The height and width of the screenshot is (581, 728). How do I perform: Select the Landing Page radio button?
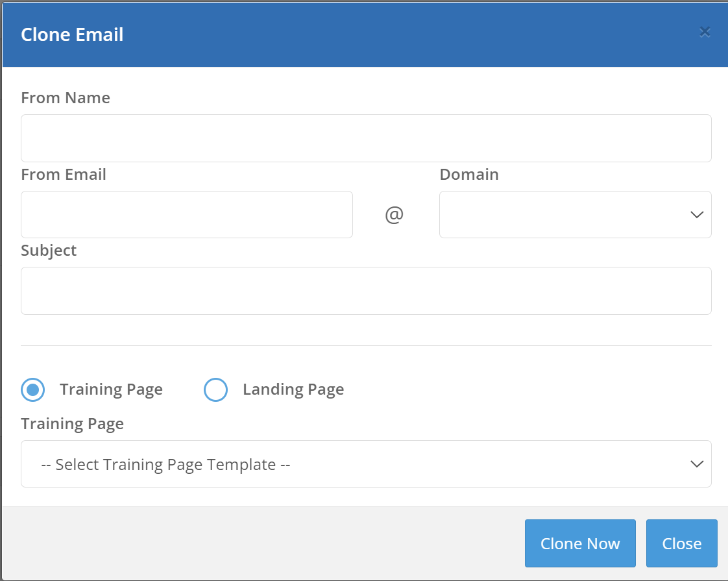coord(215,390)
